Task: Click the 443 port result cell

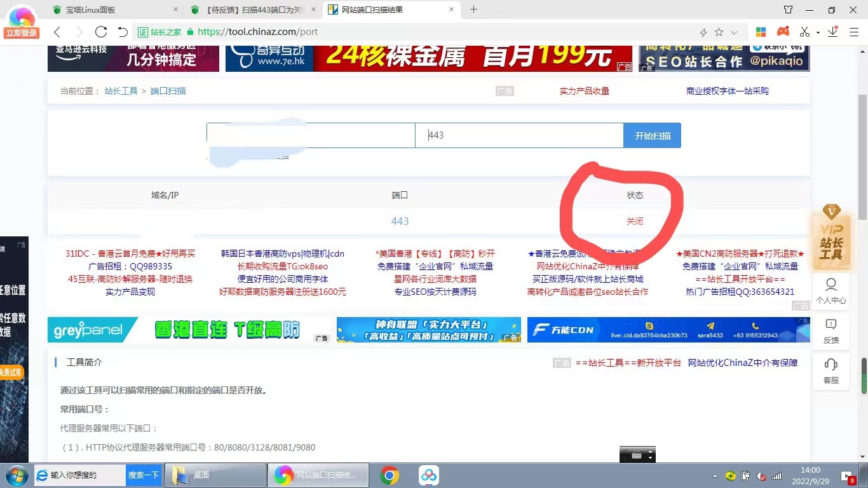Action: [x=400, y=221]
